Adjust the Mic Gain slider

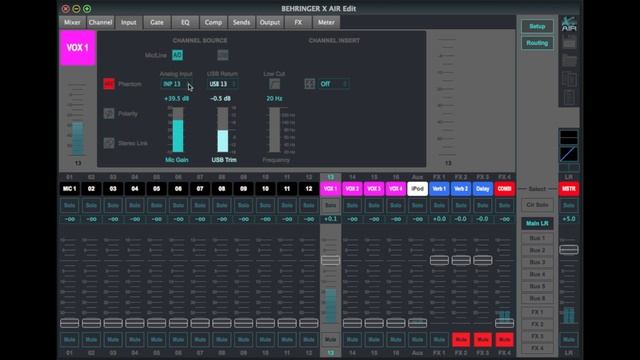[x=178, y=130]
